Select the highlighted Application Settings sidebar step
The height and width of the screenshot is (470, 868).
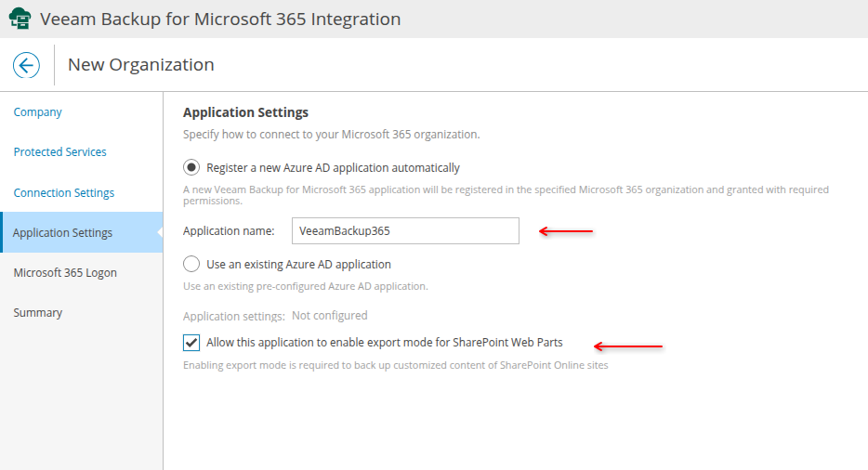click(x=63, y=233)
